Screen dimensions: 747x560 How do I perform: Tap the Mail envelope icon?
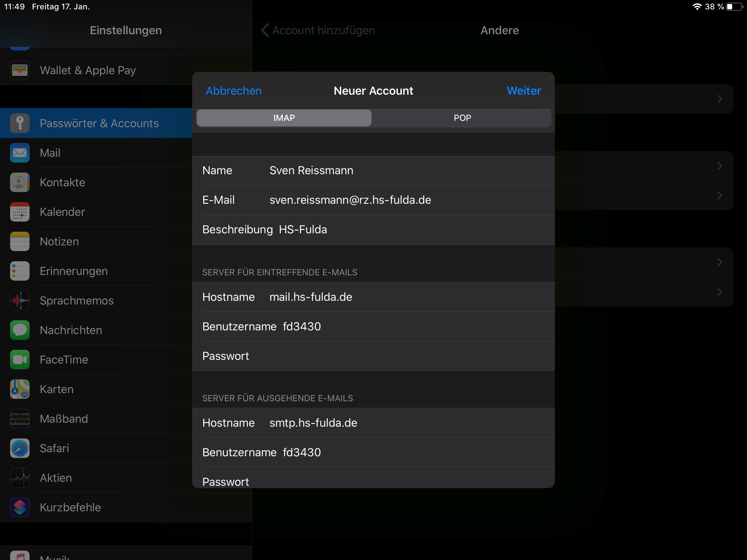point(19,153)
